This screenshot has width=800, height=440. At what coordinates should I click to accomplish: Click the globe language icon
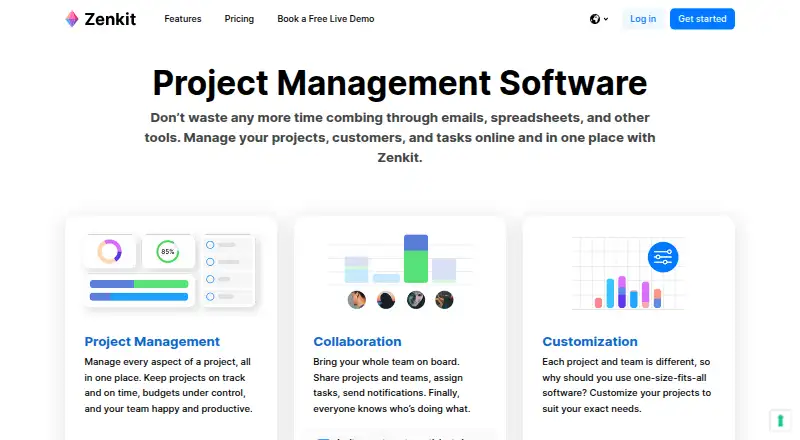click(595, 19)
